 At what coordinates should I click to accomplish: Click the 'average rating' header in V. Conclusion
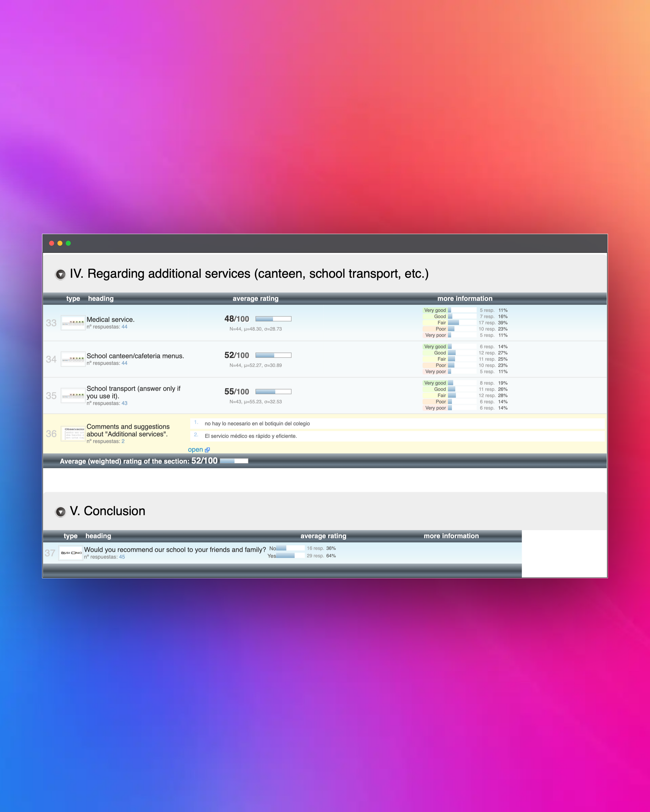pos(323,536)
